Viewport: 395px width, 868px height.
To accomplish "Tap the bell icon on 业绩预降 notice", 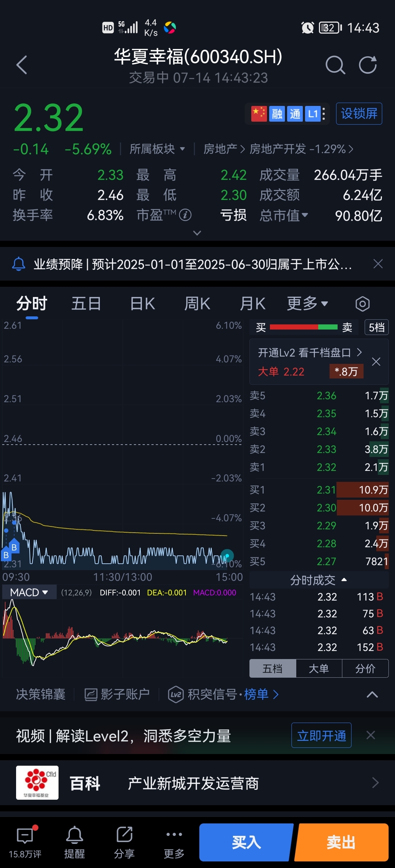I will point(19,264).
